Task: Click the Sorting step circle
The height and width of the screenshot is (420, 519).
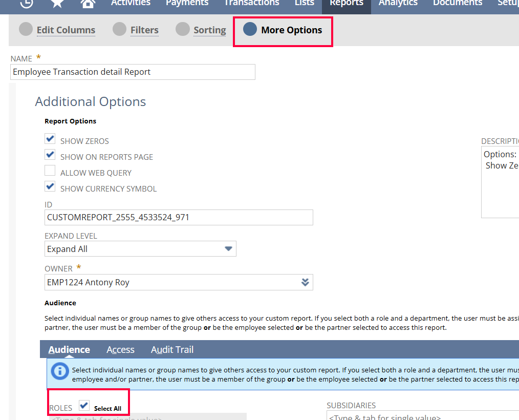Action: point(182,29)
